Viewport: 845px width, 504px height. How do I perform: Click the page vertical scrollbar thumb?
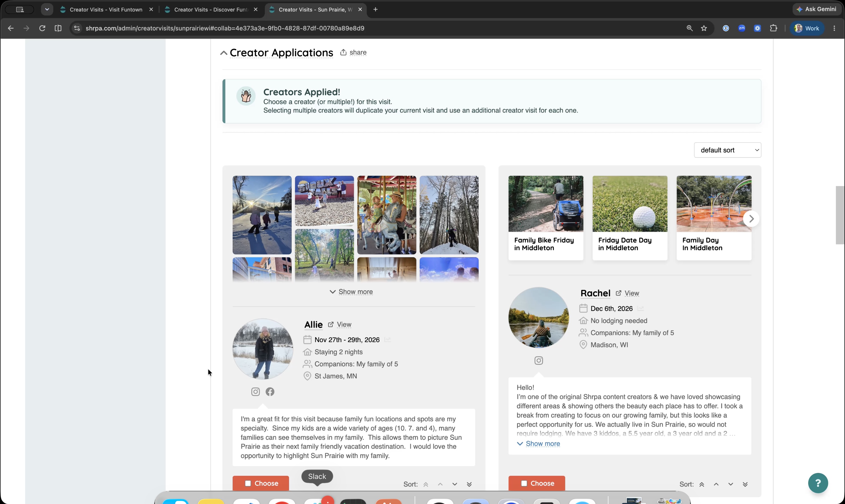tap(840, 215)
